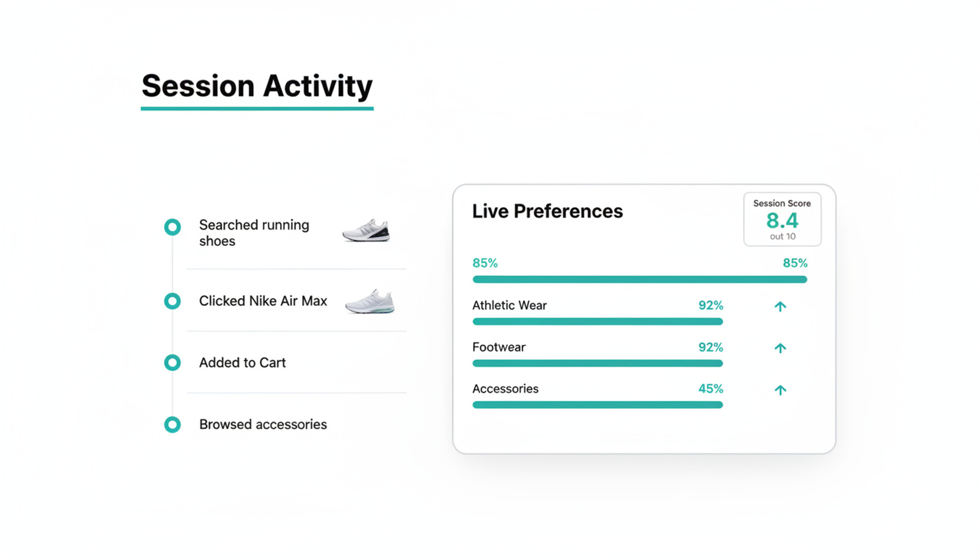Select the Searched running shoes activity text

pos(254,233)
